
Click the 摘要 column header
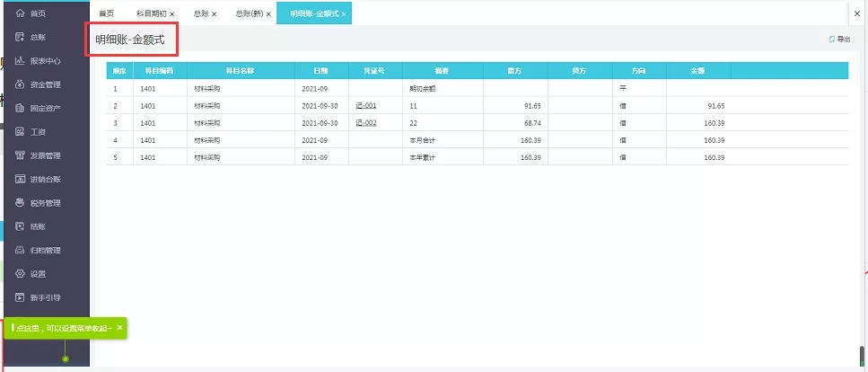[442, 71]
